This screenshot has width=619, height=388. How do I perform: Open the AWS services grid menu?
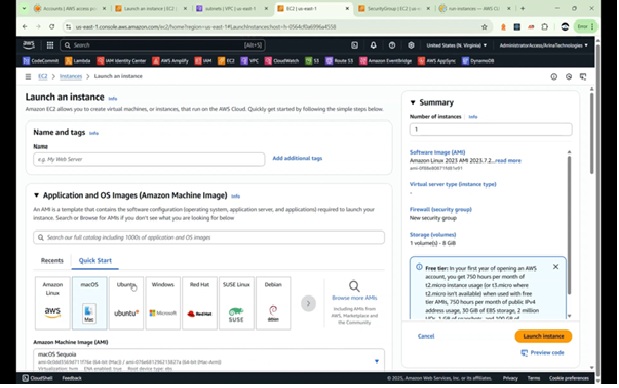click(x=50, y=45)
